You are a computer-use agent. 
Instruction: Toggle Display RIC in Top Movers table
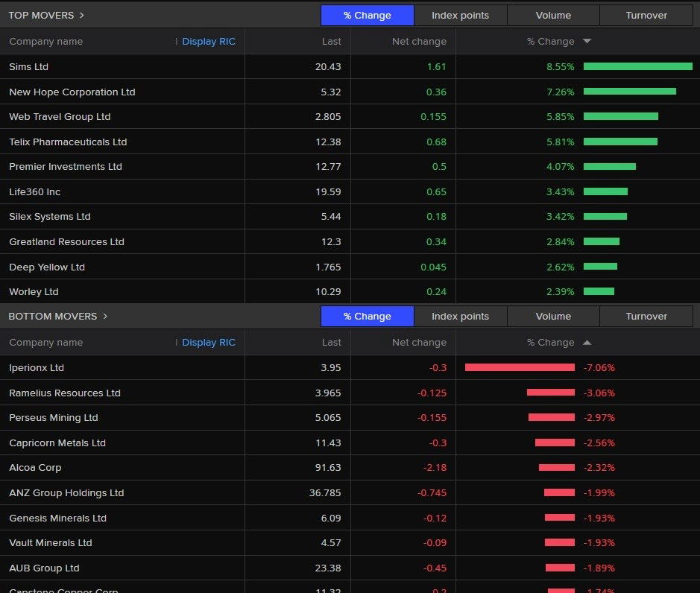[208, 42]
